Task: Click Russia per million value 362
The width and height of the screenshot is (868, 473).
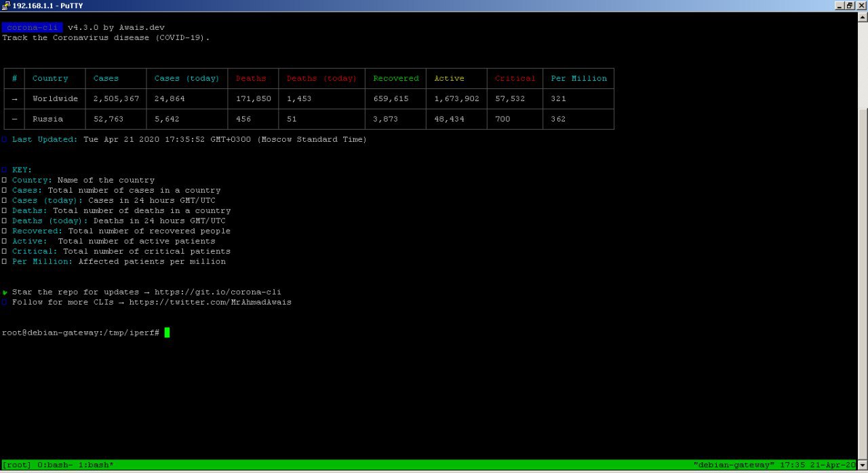Action: coord(559,119)
